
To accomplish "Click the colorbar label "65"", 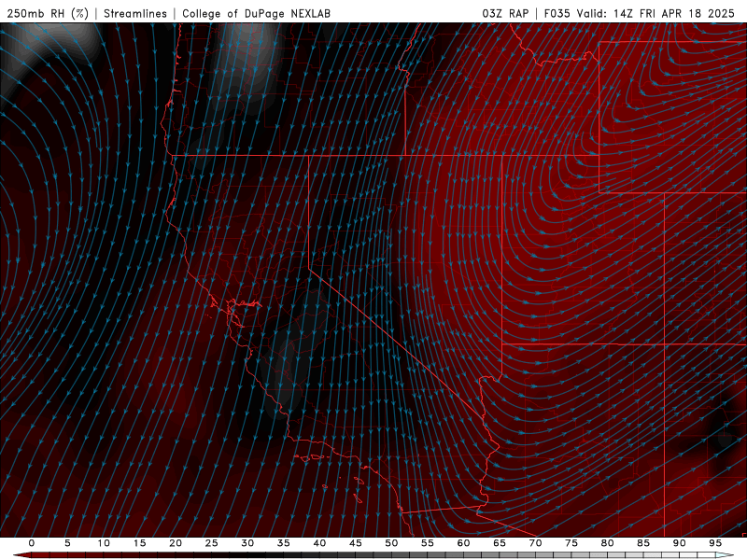I will tap(500, 543).
